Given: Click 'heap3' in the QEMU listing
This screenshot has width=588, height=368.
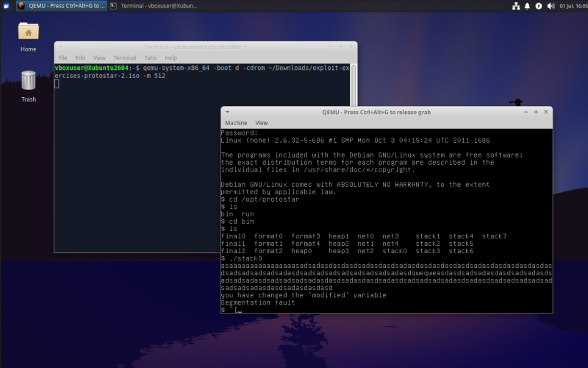Looking at the screenshot, I should pos(339,251).
